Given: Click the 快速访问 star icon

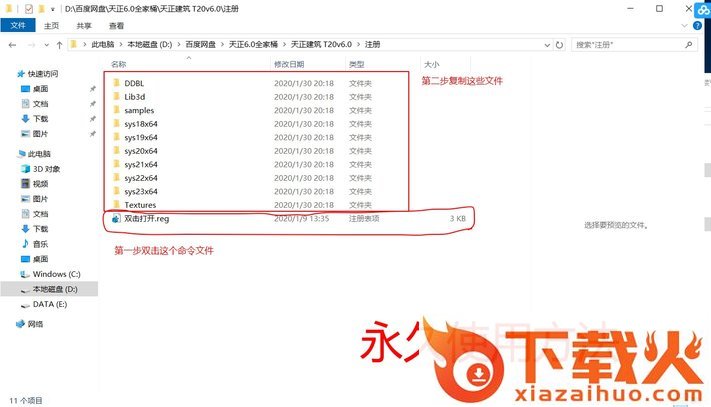Looking at the screenshot, I should 20,74.
